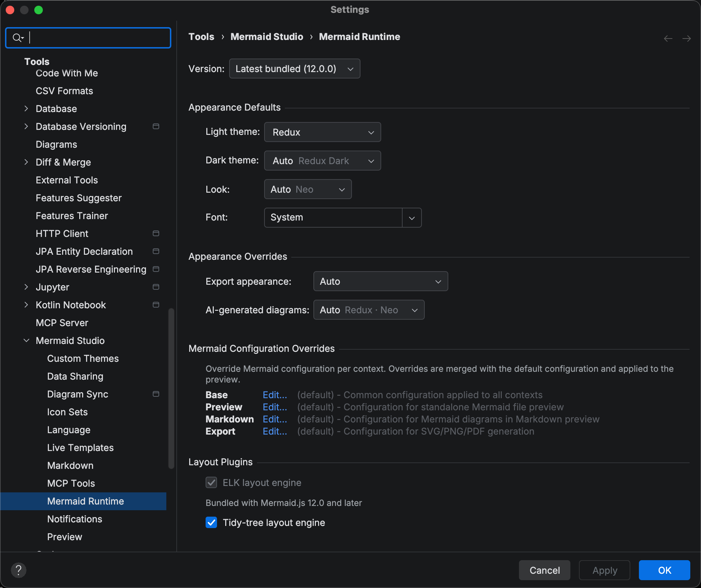This screenshot has width=701, height=588.
Task: Select Live Templates settings page
Action: click(80, 447)
